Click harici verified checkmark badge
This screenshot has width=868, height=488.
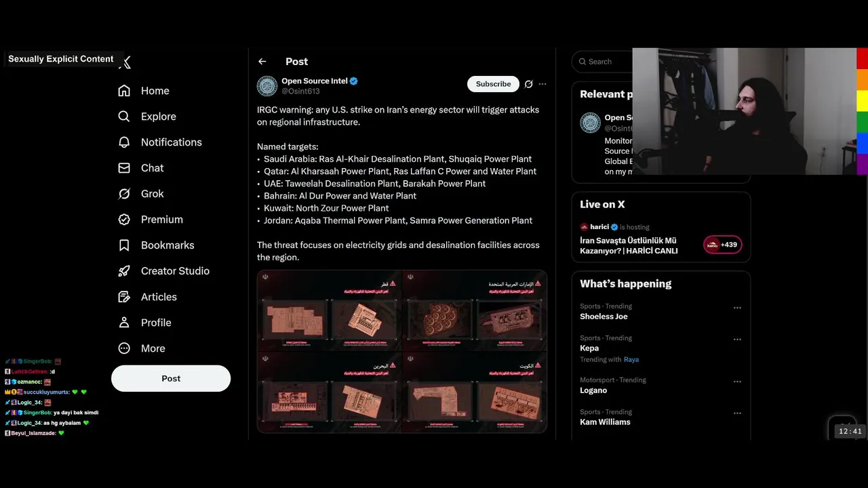614,227
